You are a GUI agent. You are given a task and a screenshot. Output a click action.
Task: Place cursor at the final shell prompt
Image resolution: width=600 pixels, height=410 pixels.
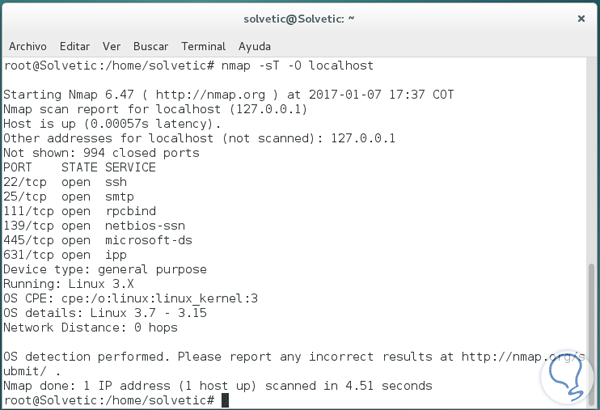(225, 400)
